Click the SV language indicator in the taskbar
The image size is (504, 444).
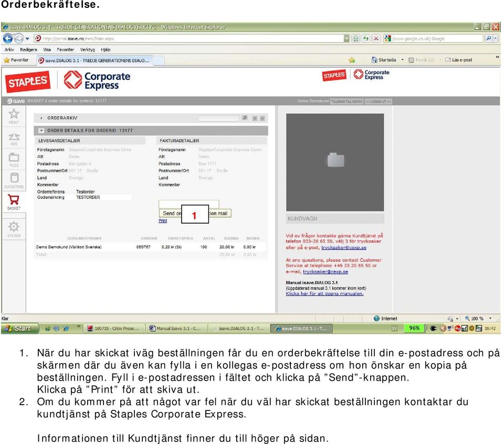[x=394, y=329]
